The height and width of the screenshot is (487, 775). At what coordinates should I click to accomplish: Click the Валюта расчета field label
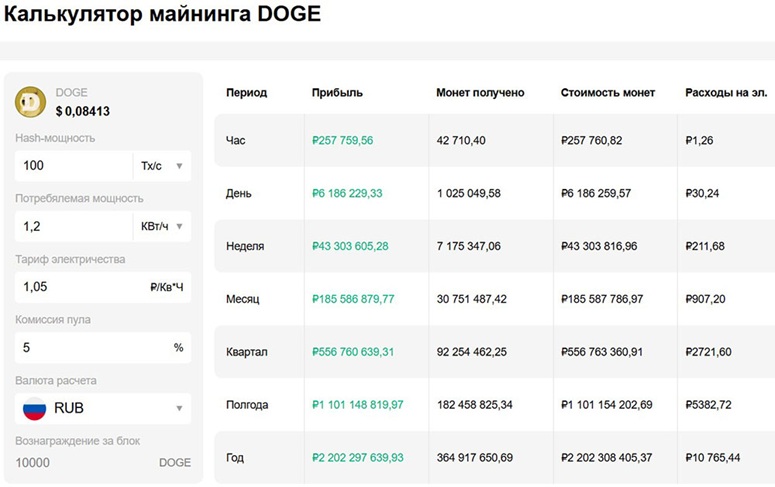coord(56,381)
